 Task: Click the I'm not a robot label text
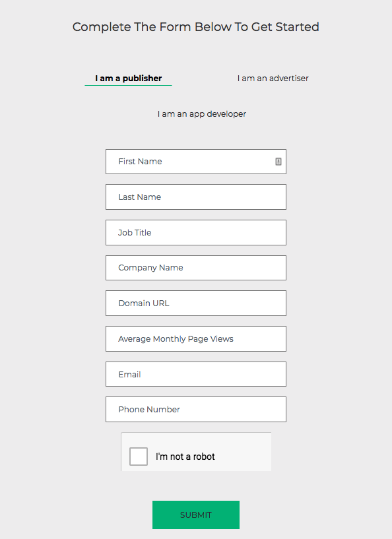185,457
